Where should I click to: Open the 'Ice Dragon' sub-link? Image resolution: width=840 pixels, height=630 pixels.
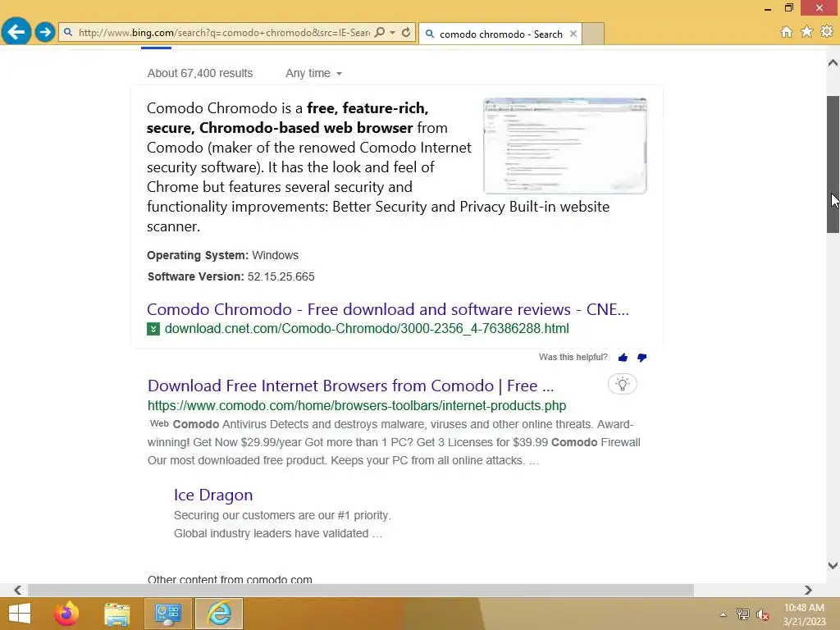pos(213,495)
